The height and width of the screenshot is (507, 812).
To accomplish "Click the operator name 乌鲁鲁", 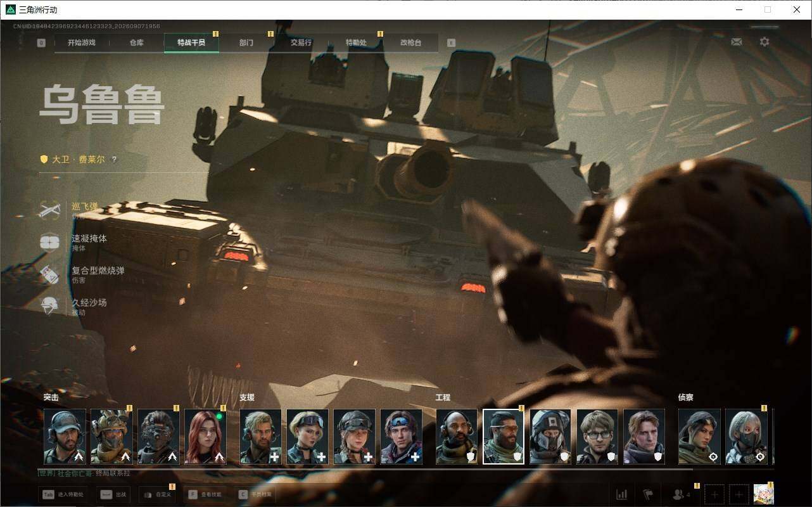I will 102,105.
